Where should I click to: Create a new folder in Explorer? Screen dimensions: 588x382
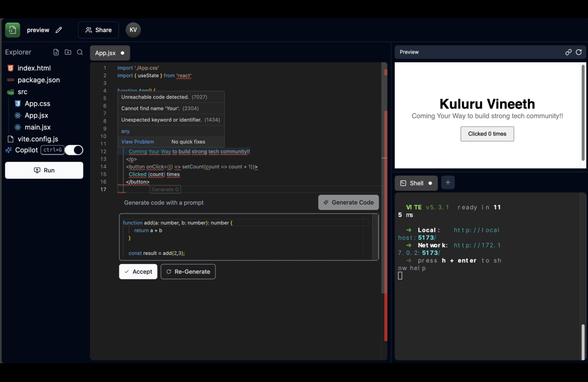click(68, 52)
